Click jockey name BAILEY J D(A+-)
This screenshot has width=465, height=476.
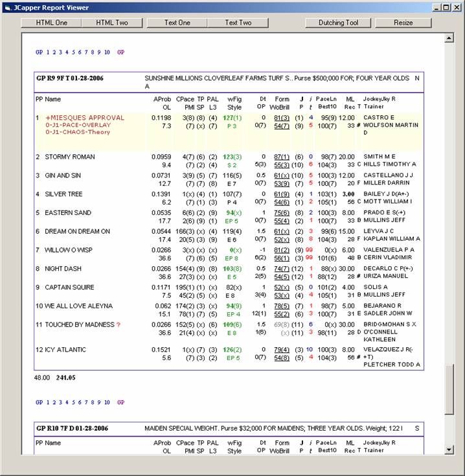point(386,194)
